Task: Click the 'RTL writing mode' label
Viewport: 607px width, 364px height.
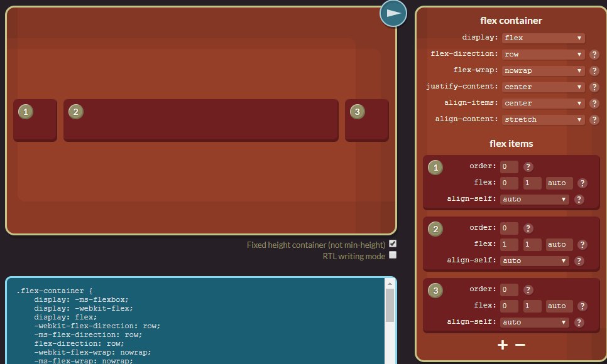Action: [354, 256]
